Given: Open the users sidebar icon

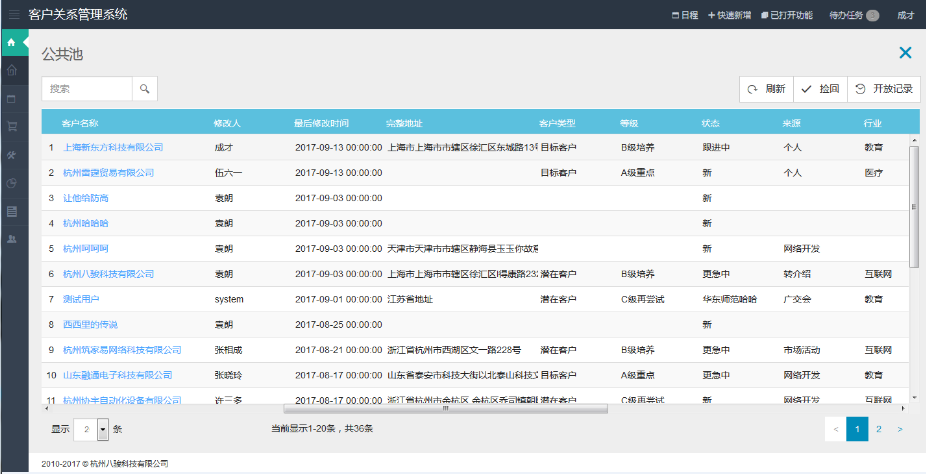Looking at the screenshot, I should click(12, 239).
